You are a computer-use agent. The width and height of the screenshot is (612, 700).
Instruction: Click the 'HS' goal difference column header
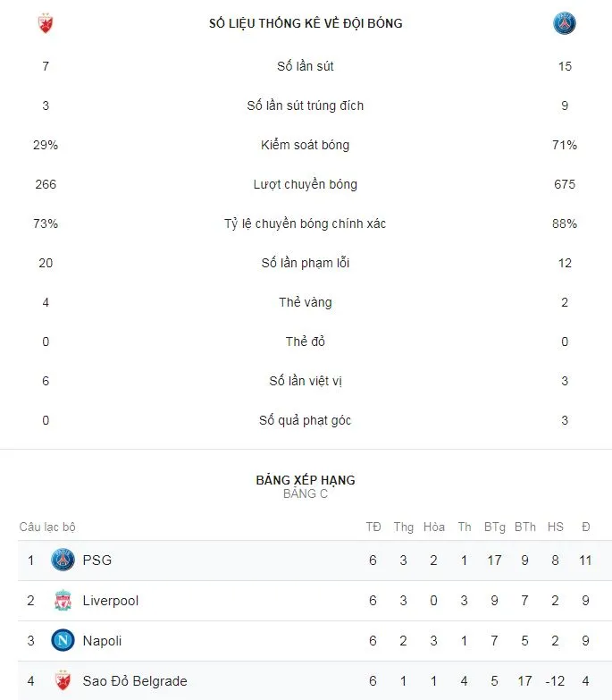(x=556, y=527)
